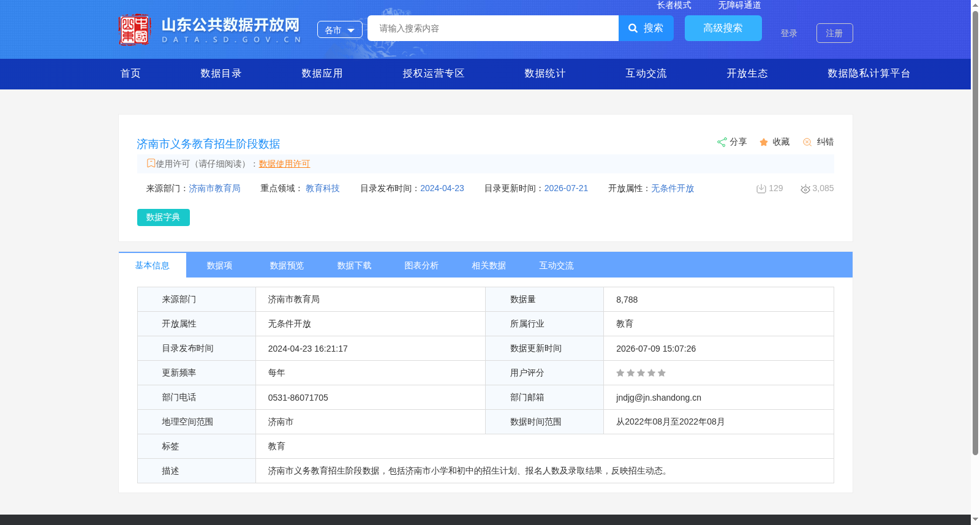980x525 pixels.
Task: Open 开放生态 navigation menu
Action: pyautogui.click(x=747, y=74)
